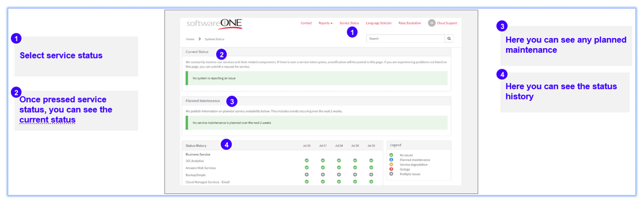The image size is (644, 204).
Task: Click inside the Search input field
Action: point(405,38)
